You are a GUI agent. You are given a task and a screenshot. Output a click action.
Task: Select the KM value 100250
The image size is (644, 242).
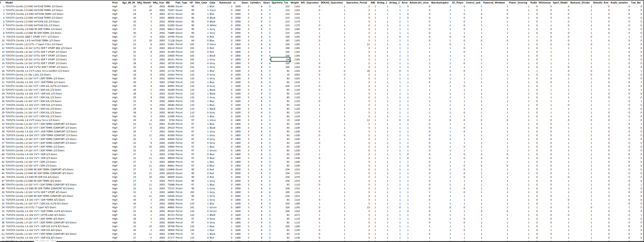170,173
